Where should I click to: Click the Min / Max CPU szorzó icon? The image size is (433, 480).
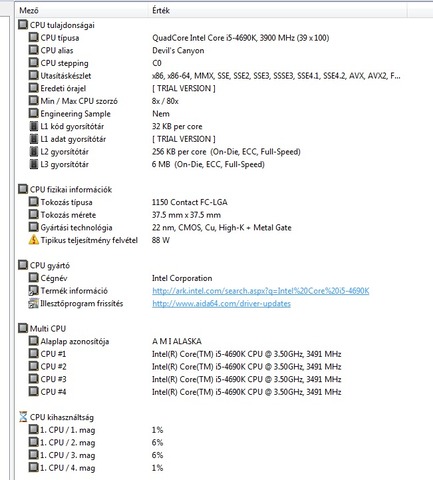(x=33, y=101)
